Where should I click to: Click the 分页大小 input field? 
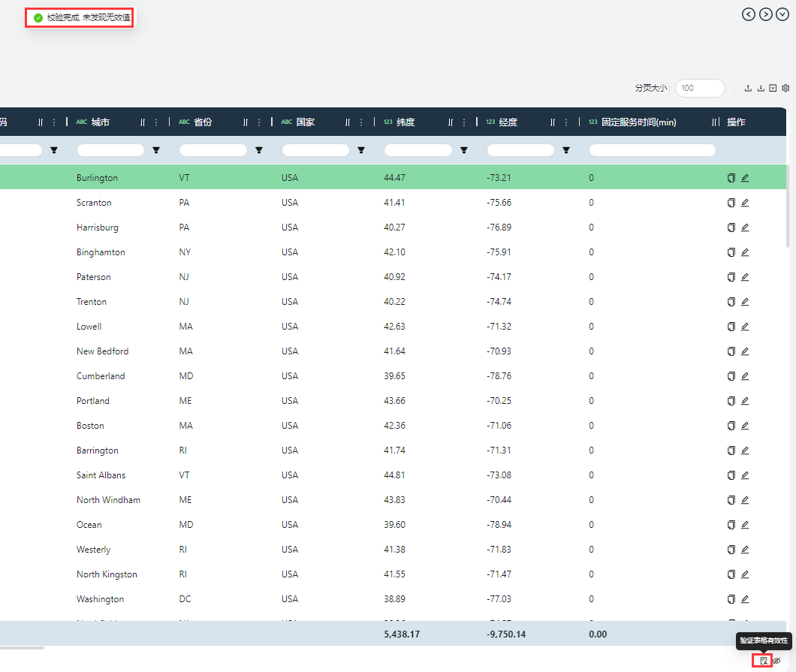[700, 89]
